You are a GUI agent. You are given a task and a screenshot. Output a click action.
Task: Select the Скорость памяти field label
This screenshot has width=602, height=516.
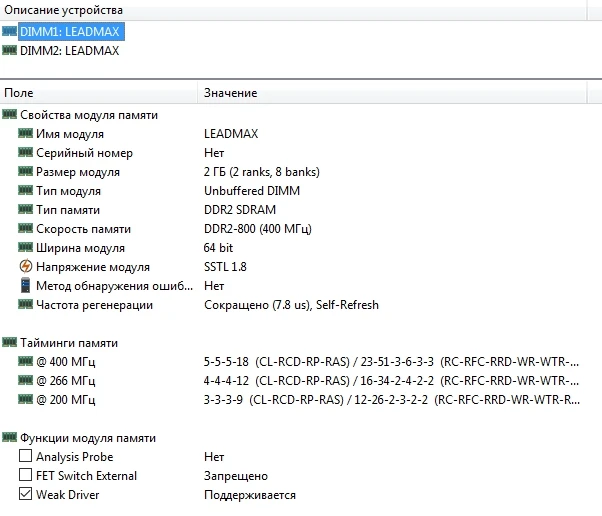click(x=83, y=229)
